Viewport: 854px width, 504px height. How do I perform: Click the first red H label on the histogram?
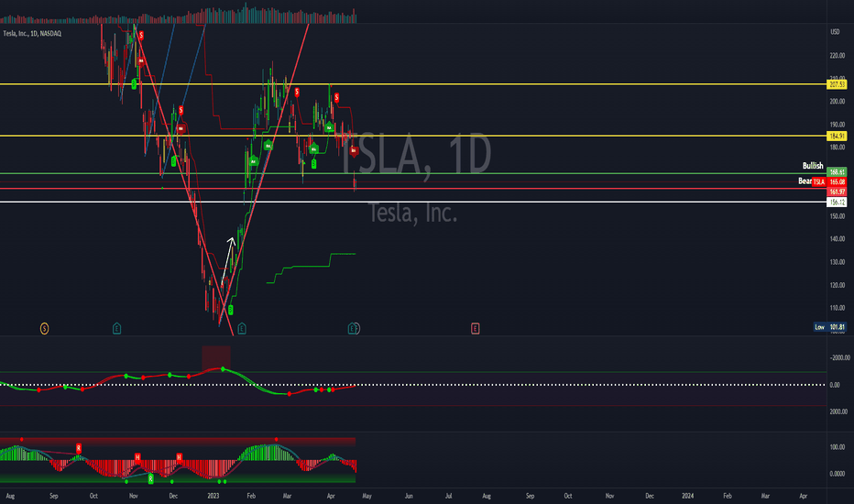tap(137, 457)
